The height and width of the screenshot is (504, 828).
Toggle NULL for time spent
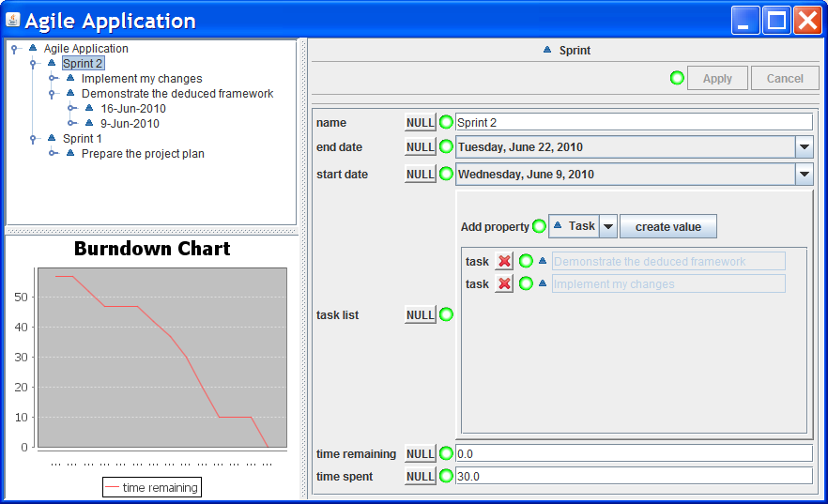click(421, 476)
